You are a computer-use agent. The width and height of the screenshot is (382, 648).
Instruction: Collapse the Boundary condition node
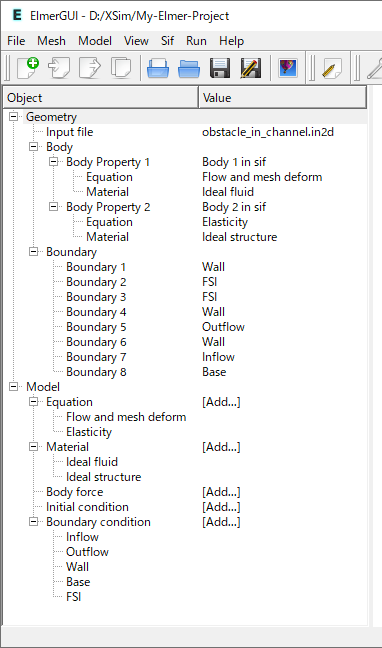point(33,522)
